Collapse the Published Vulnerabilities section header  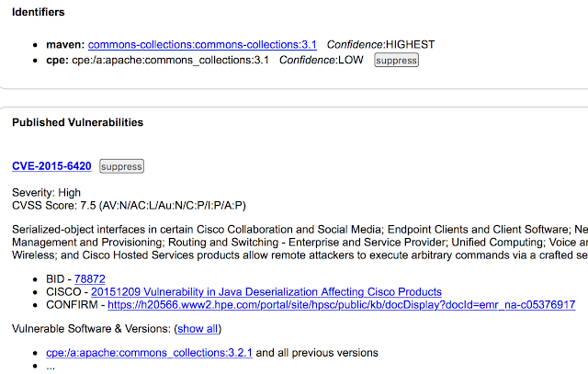point(77,122)
